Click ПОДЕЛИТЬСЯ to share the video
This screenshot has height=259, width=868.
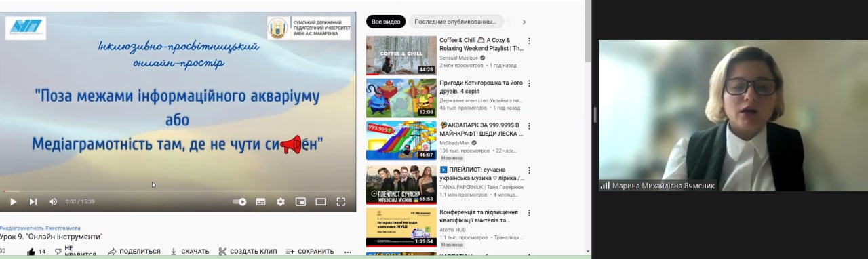tap(134, 252)
